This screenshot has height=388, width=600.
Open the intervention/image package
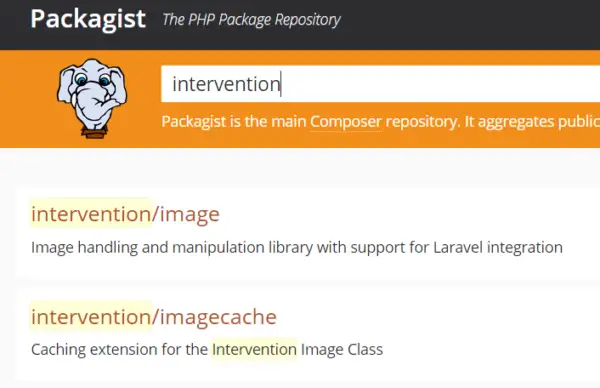(125, 214)
